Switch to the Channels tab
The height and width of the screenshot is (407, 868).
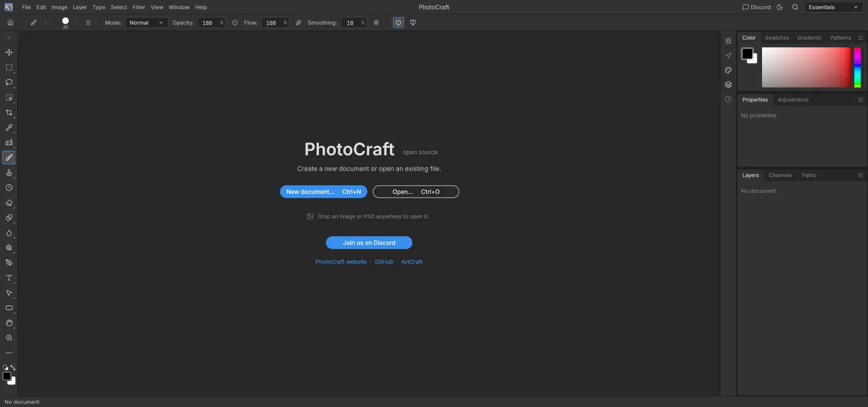(780, 176)
